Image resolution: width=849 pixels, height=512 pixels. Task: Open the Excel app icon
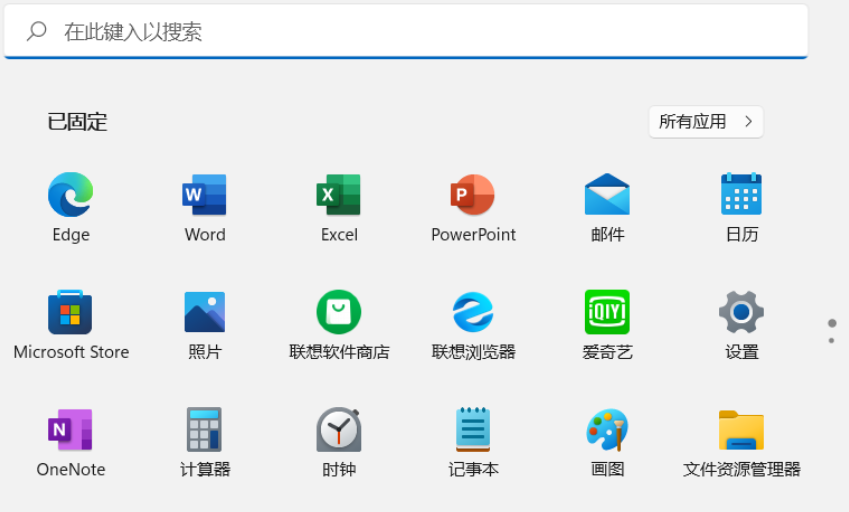(339, 195)
